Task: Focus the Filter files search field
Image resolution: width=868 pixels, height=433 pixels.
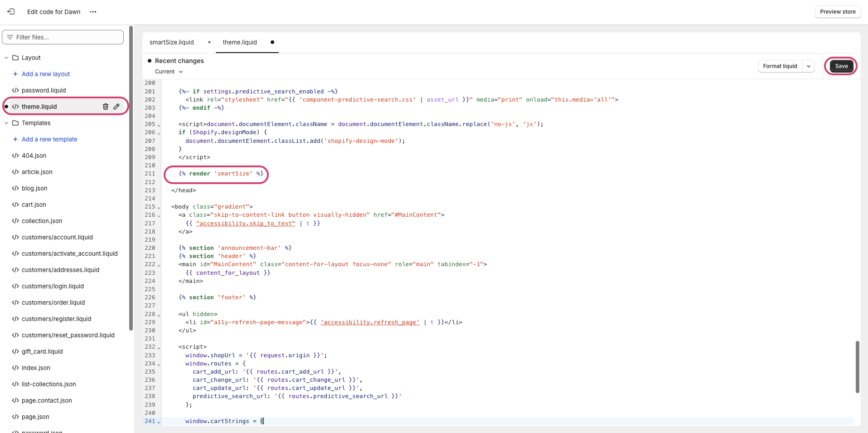Action: [63, 37]
